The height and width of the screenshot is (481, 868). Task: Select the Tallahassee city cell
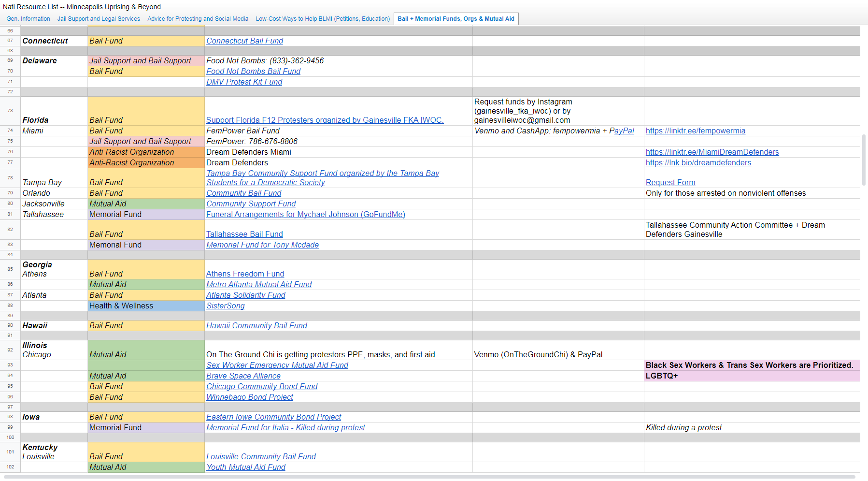point(54,215)
